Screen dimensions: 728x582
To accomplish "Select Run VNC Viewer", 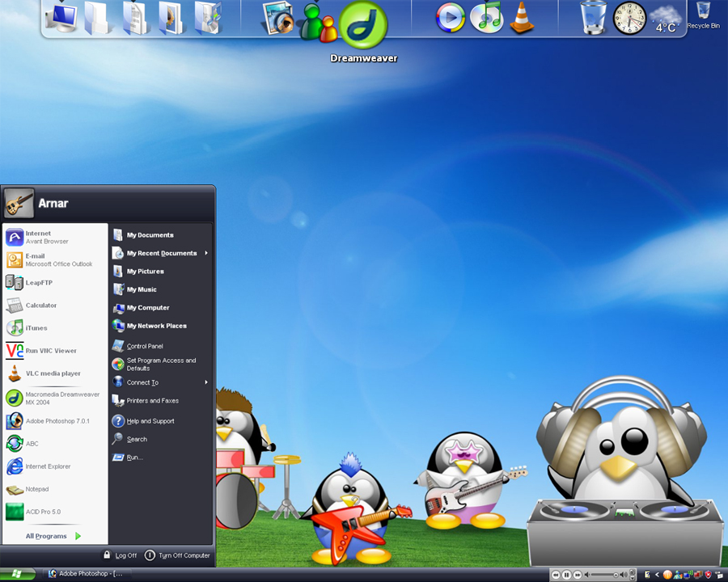I will [55, 350].
